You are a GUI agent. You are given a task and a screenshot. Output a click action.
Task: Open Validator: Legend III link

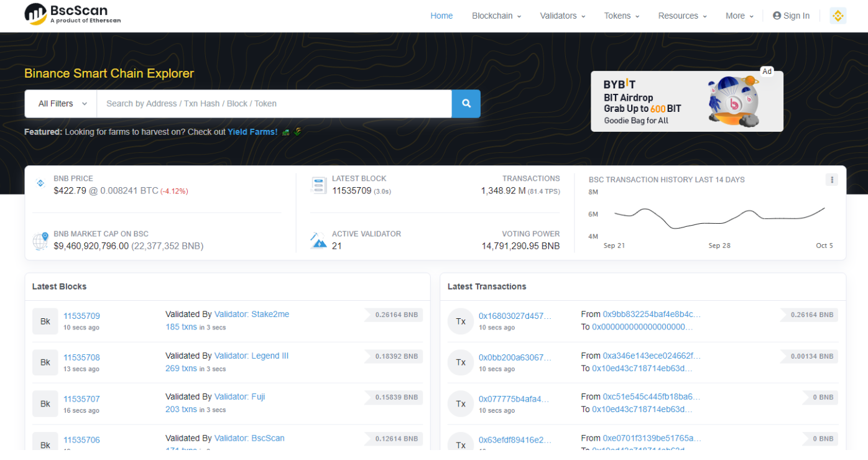tap(251, 356)
